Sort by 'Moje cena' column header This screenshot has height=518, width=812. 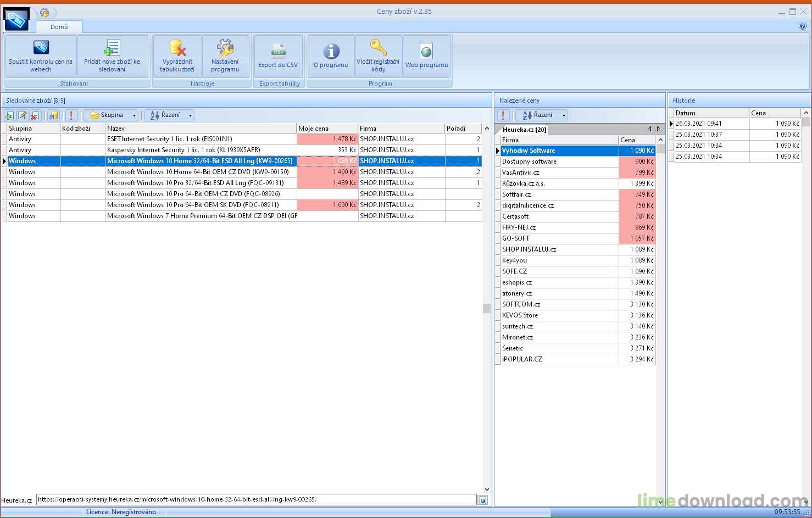pyautogui.click(x=327, y=129)
